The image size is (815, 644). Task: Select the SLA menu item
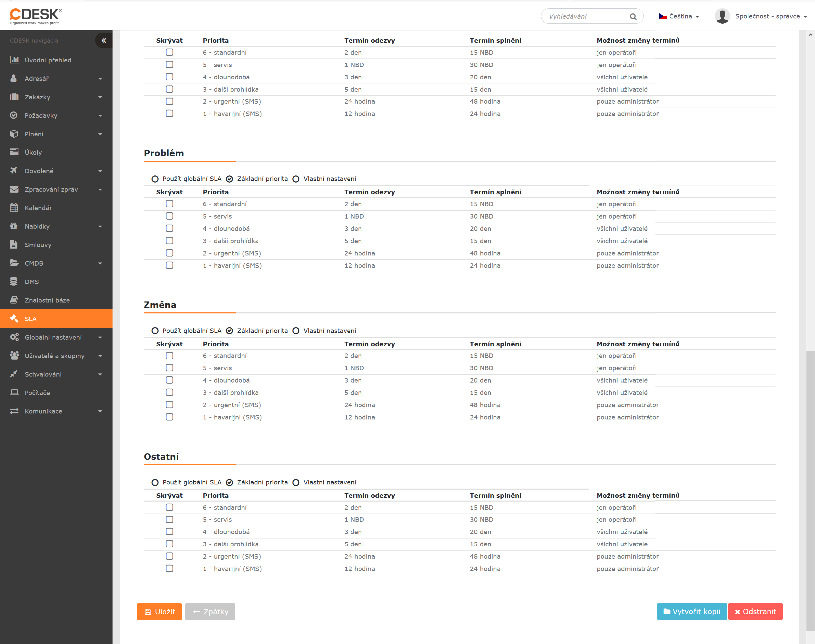pos(31,319)
